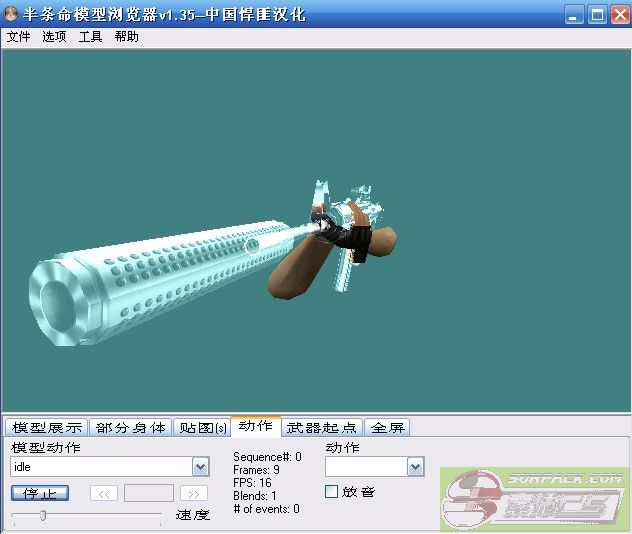Click the << previous frame button
632x534 pixels.
[104, 493]
